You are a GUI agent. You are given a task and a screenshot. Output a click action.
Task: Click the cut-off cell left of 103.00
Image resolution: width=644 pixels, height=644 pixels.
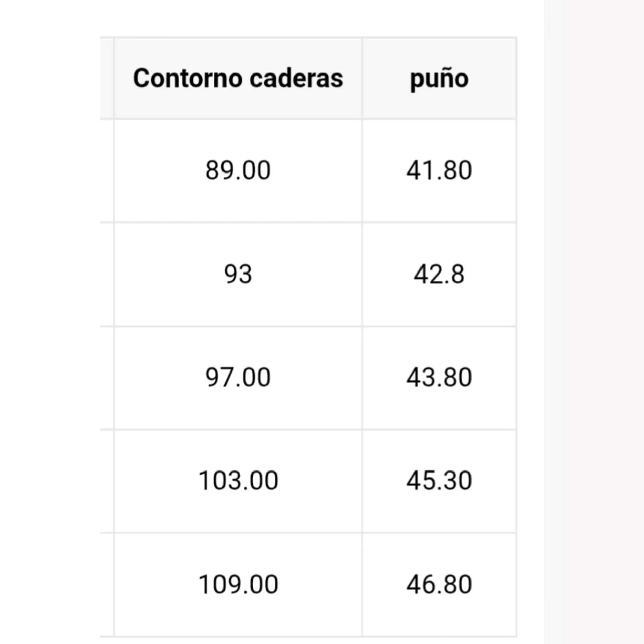[107, 481]
